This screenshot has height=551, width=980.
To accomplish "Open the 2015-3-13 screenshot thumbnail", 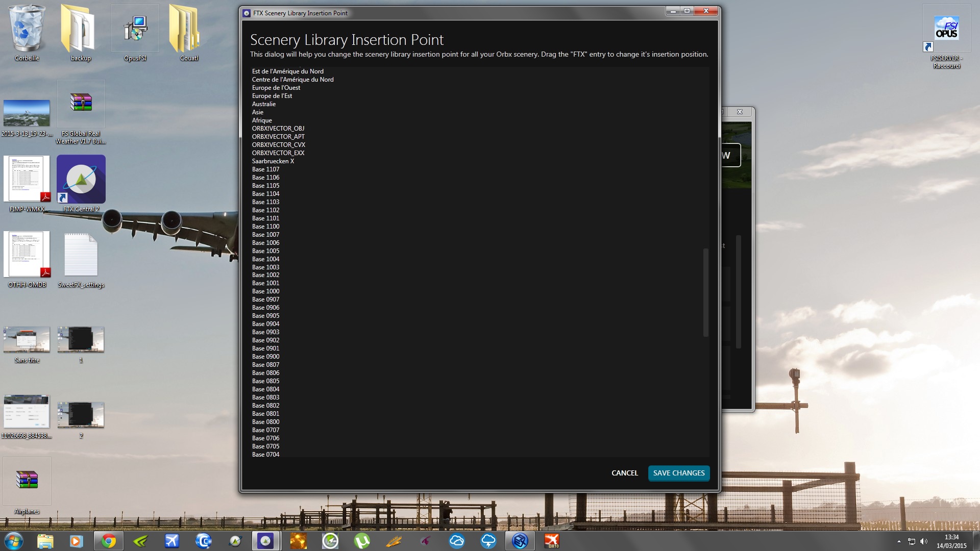I will coord(27,117).
